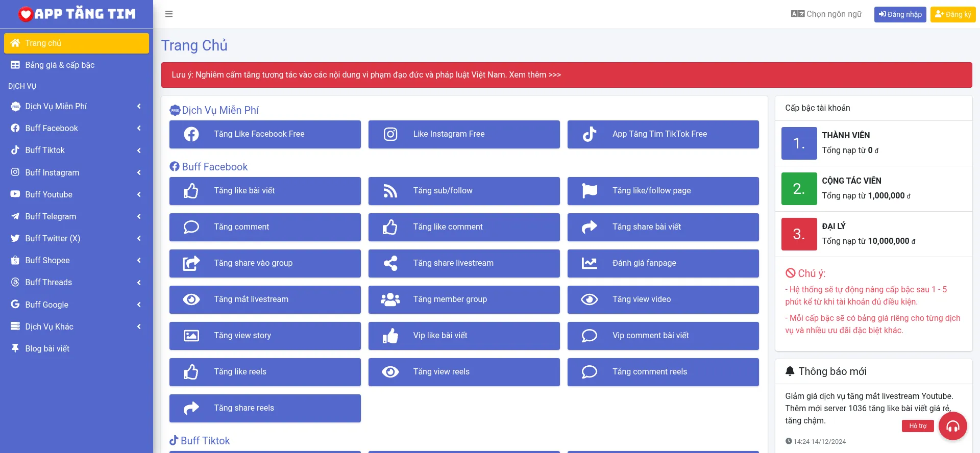Click the thumbs-up icon on Tăng like comment

pos(390,227)
